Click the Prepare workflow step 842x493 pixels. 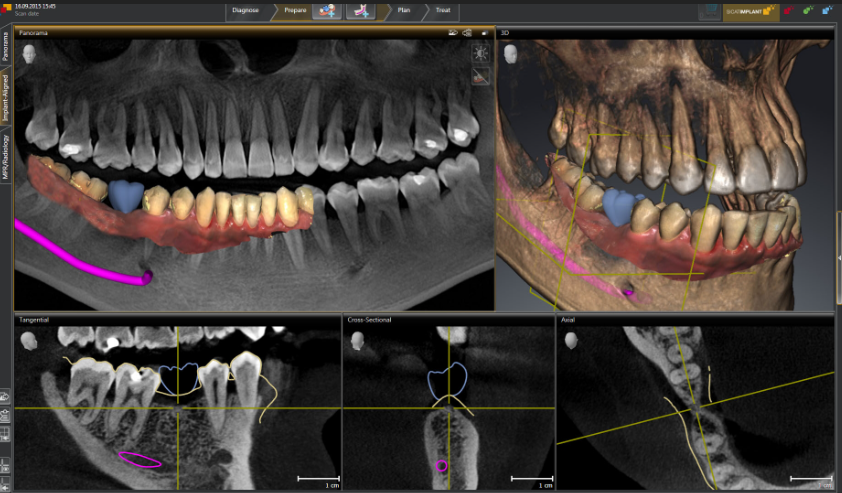click(x=295, y=11)
